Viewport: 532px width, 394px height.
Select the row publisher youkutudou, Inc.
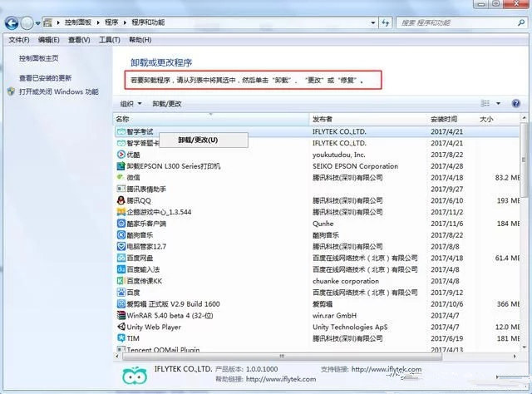tap(338, 155)
